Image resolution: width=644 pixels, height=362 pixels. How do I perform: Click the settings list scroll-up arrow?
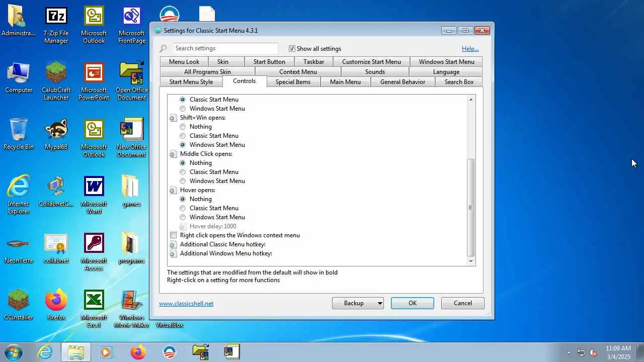[x=471, y=99]
